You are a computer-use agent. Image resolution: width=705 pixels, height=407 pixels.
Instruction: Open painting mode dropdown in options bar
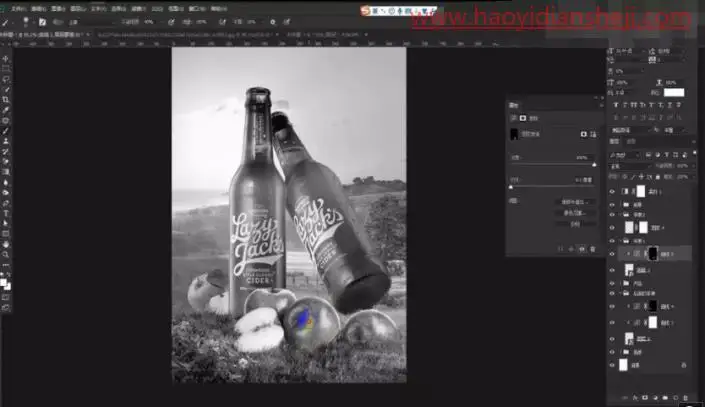(x=92, y=22)
